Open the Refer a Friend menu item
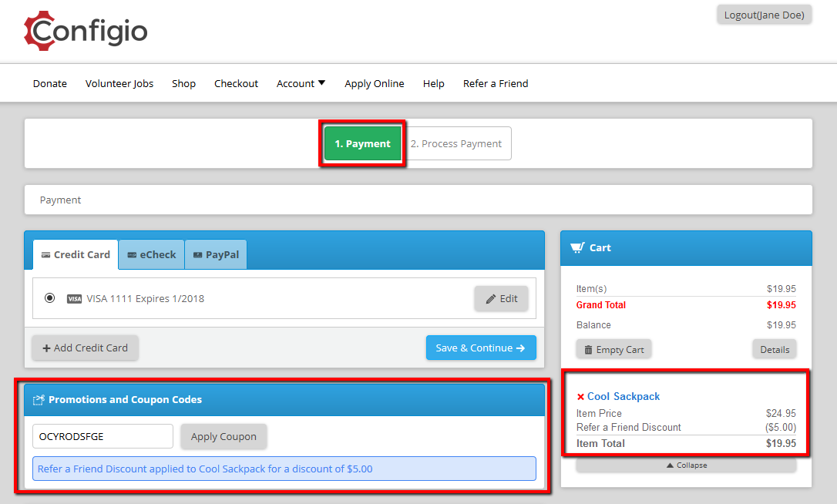 496,83
